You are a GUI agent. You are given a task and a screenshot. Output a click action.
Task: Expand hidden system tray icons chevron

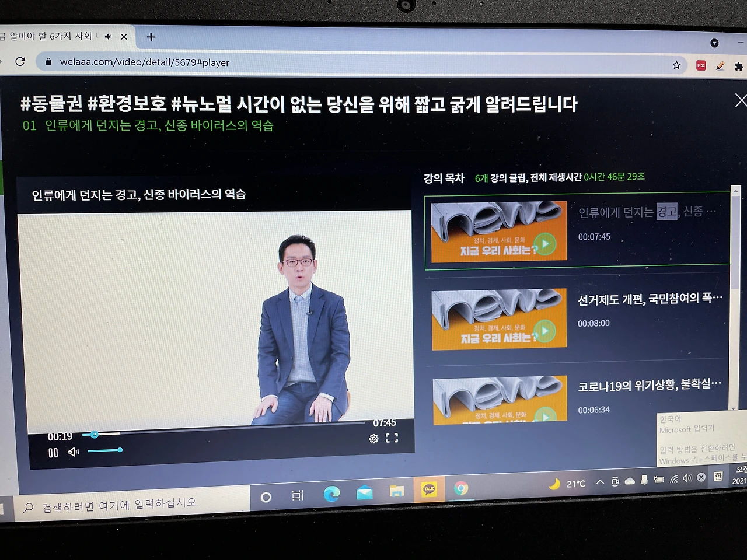tap(600, 482)
